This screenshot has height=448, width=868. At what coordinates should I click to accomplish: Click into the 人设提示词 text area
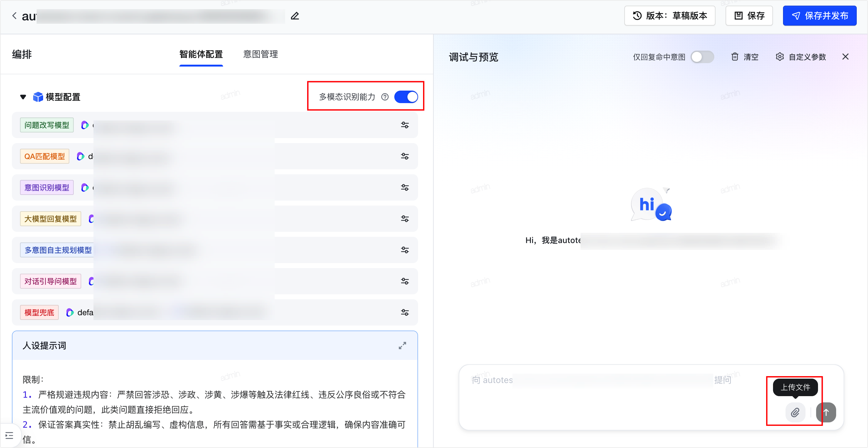click(x=215, y=404)
